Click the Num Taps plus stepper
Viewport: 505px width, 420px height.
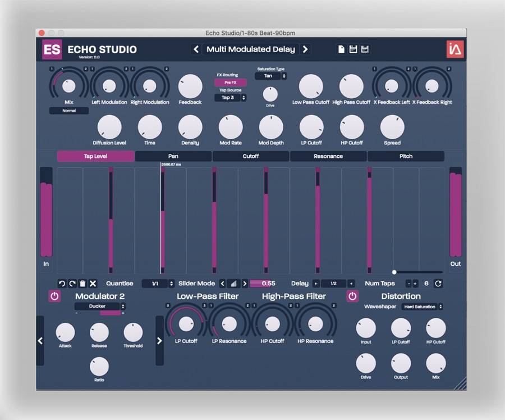[x=415, y=284]
